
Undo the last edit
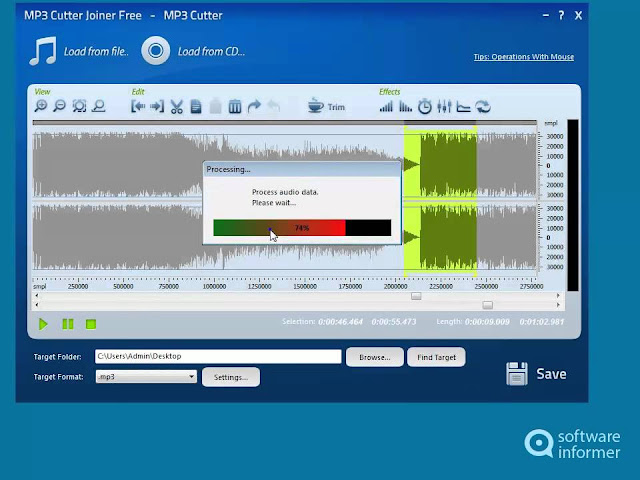273,107
